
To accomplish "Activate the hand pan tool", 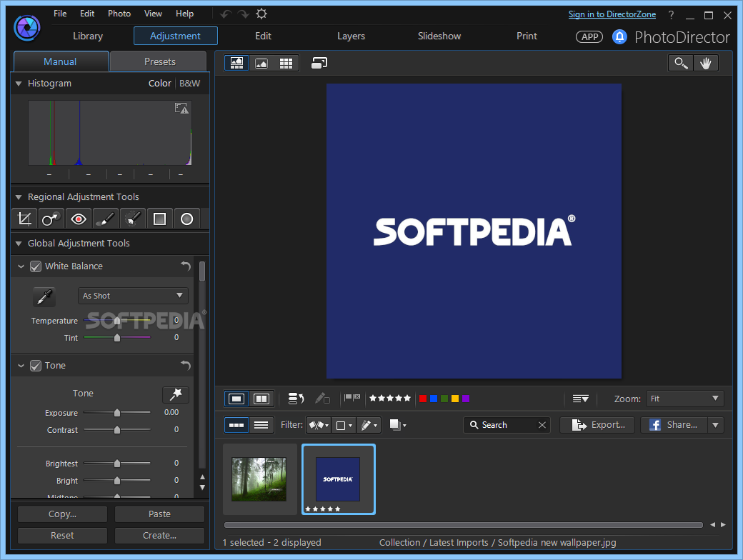I will (706, 63).
